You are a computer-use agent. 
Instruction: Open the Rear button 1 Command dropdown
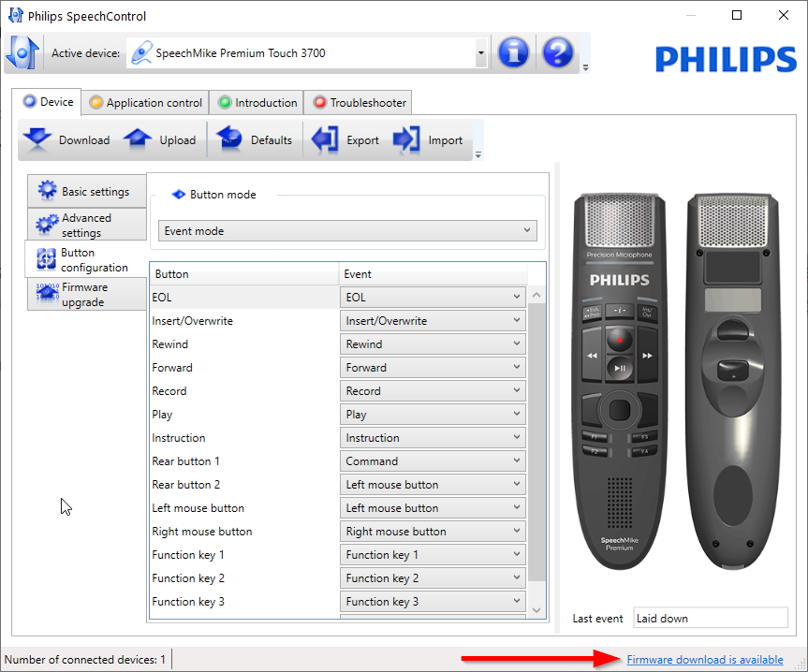click(x=433, y=460)
